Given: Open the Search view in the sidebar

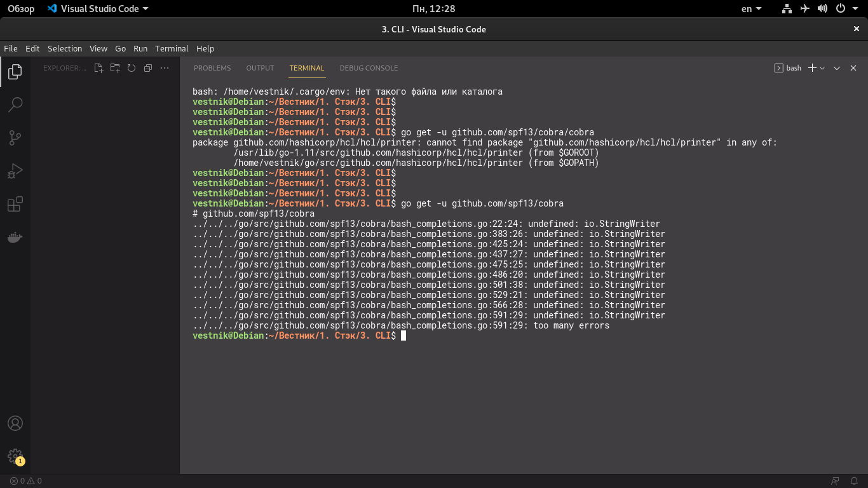Looking at the screenshot, I should coord(15,105).
